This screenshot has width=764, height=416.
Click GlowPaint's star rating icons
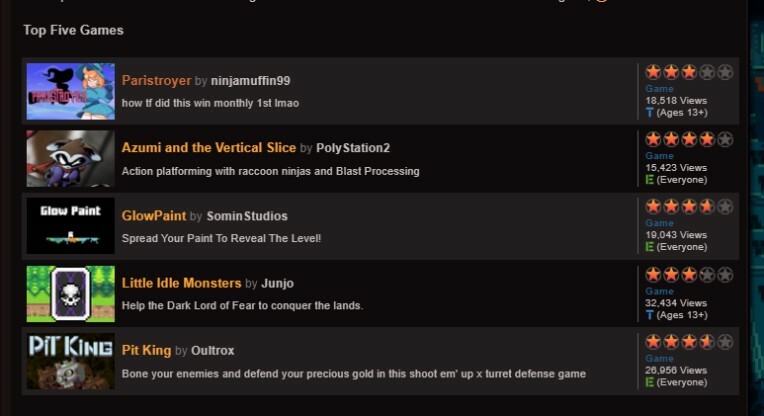point(689,207)
